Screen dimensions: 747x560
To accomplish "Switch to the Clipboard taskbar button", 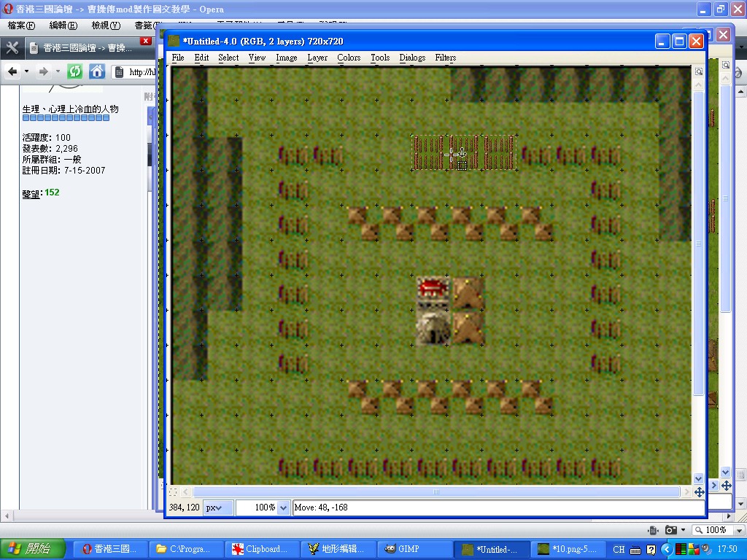I will (261, 549).
